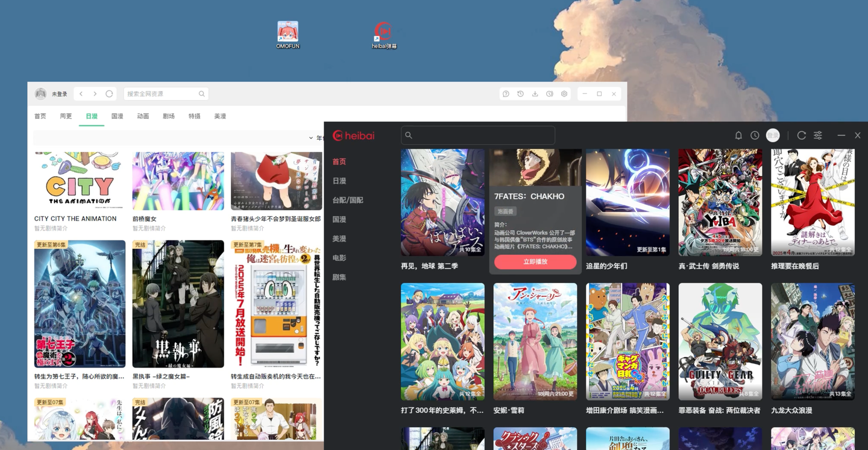Click OMOFUN refresh icon beside forward arrow
The height and width of the screenshot is (450, 868).
[109, 94]
